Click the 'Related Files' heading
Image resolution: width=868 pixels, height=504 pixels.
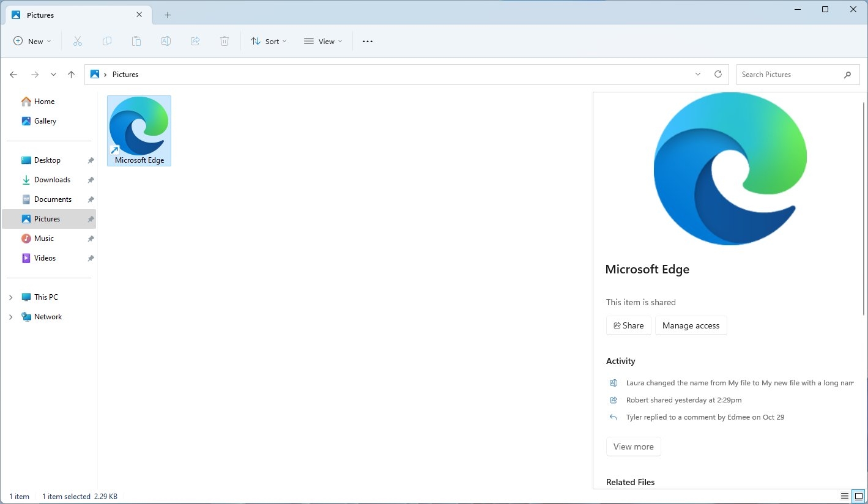pos(630,482)
